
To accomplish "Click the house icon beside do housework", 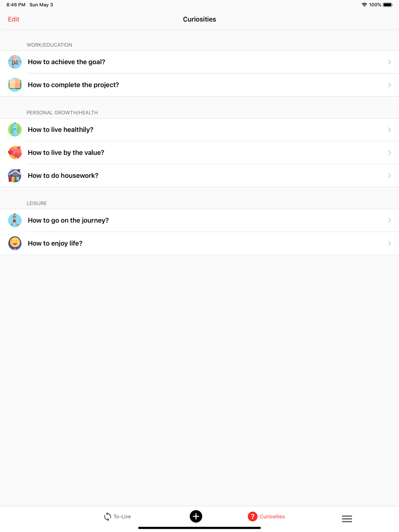I will coord(15,175).
